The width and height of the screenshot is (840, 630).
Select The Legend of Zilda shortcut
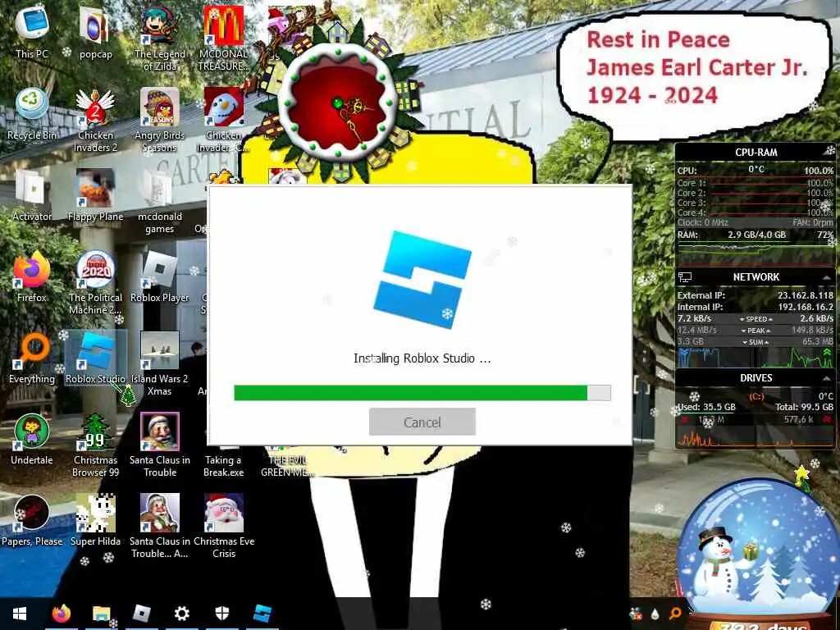click(x=160, y=38)
